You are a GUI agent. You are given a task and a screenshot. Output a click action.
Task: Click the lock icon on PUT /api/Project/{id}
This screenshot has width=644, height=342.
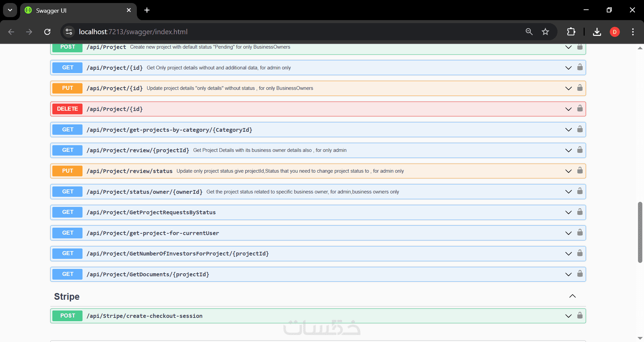pos(580,88)
